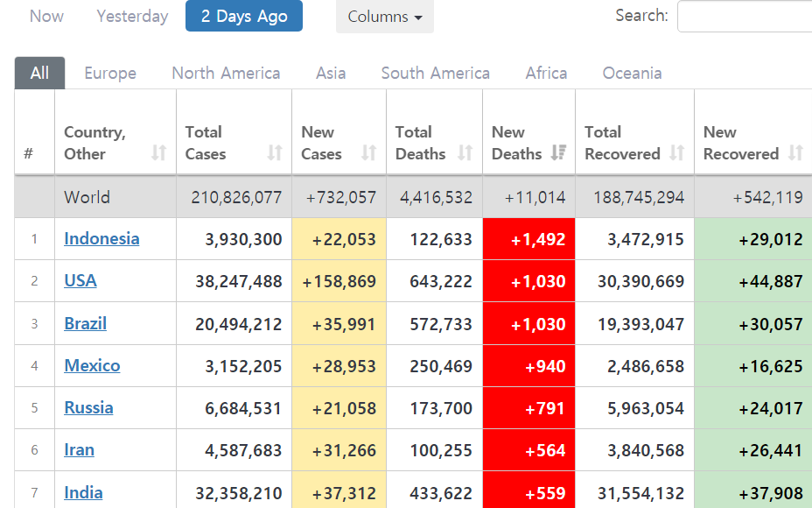Viewport: 812px width, 508px height.
Task: Focus the Search input field
Action: pos(744,17)
